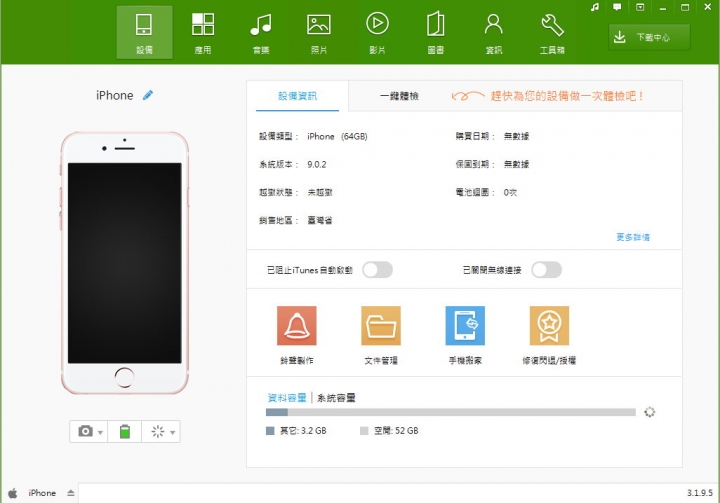Open the 鈴聲製作 ringtone maker
This screenshot has height=503, width=720.
point(297,335)
